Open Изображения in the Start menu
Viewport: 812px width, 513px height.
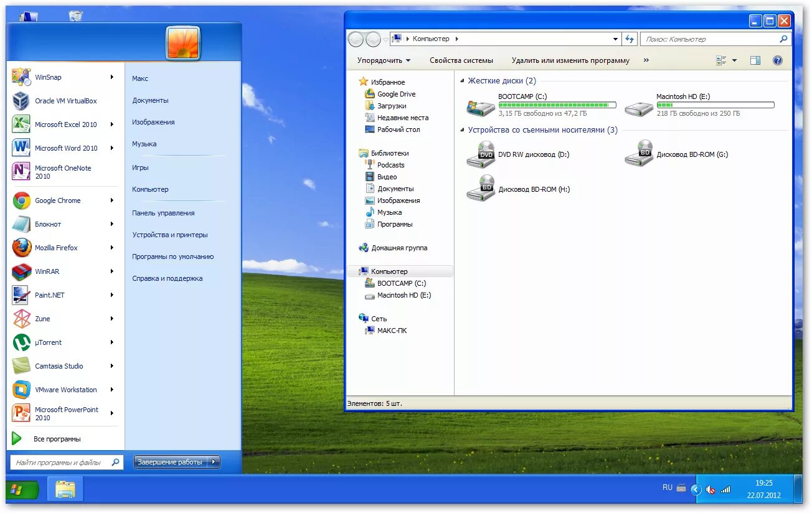(x=153, y=122)
